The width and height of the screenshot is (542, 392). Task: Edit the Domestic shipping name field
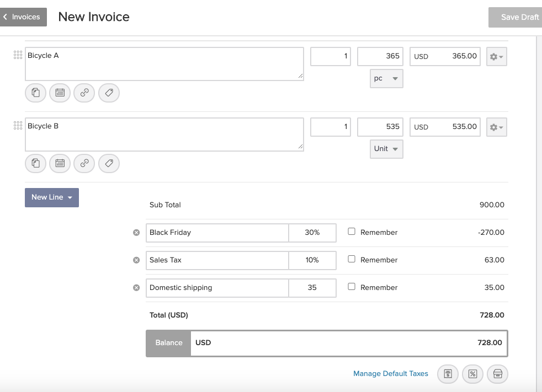click(x=217, y=288)
